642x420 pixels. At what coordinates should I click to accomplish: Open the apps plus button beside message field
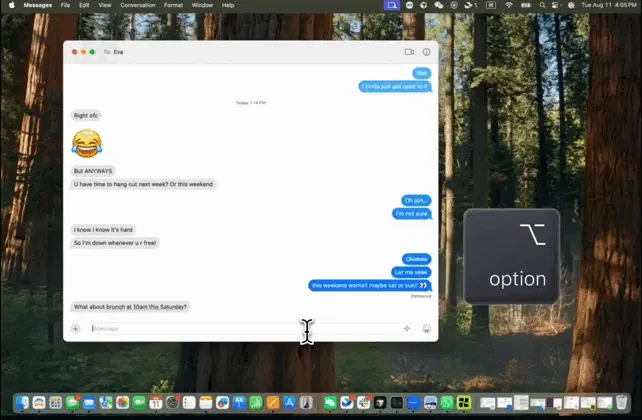(75, 328)
